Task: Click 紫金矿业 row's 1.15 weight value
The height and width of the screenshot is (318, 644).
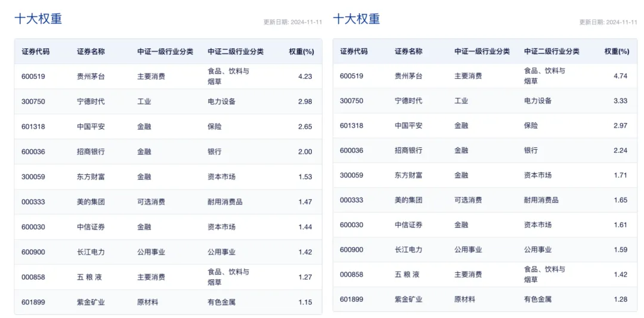Action: (x=305, y=302)
